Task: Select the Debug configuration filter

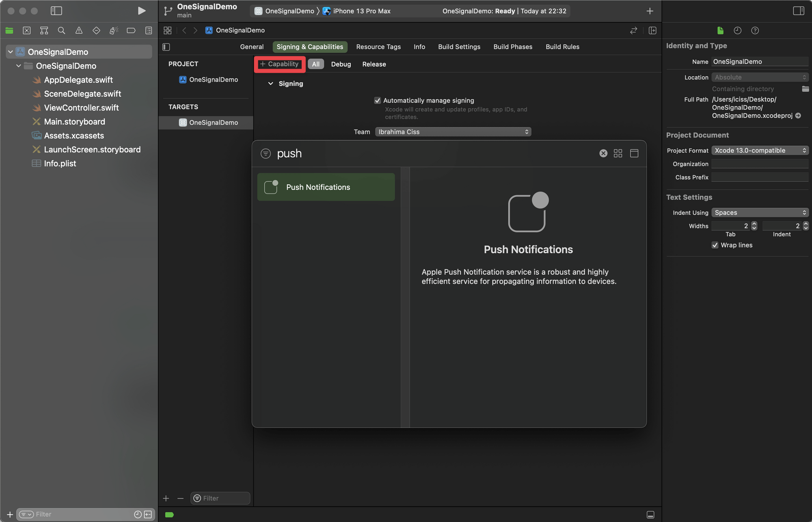Action: [341, 64]
